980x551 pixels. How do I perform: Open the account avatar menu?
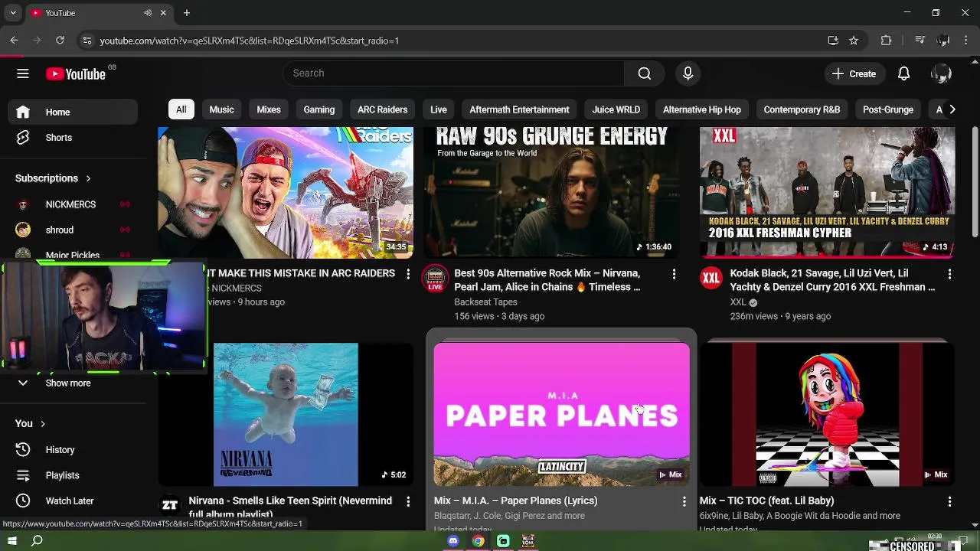[x=941, y=73]
